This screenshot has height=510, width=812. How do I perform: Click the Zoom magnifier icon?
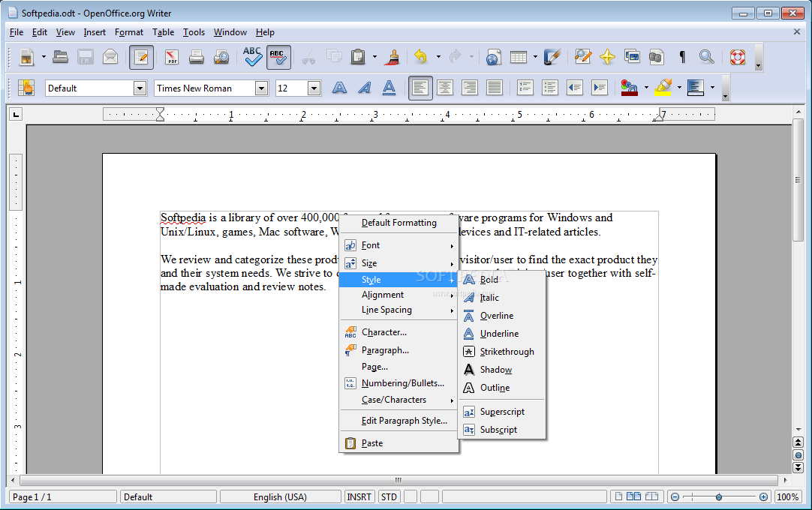(x=706, y=57)
